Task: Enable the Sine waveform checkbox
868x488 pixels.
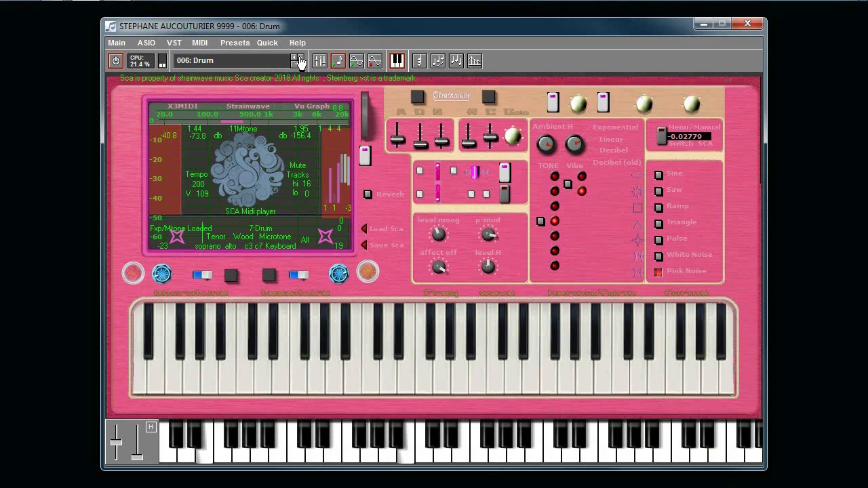Action: pyautogui.click(x=658, y=175)
